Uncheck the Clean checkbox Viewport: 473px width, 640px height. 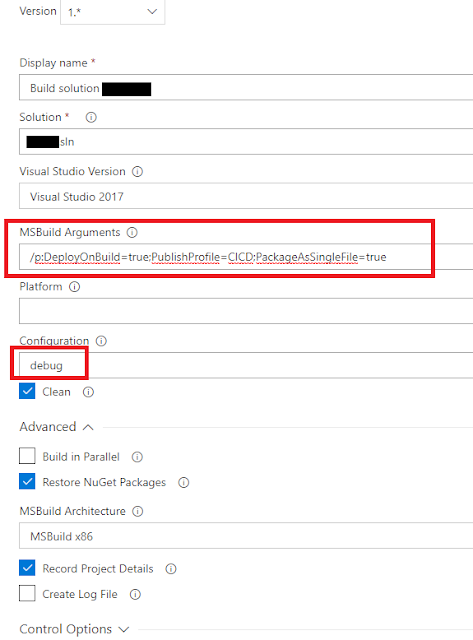27,391
